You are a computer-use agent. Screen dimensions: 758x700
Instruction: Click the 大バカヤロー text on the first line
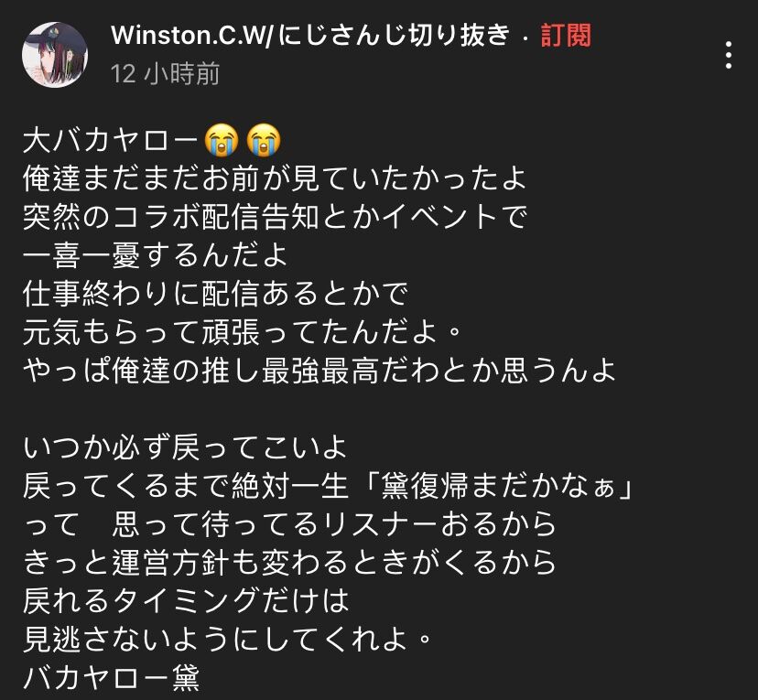point(111,141)
